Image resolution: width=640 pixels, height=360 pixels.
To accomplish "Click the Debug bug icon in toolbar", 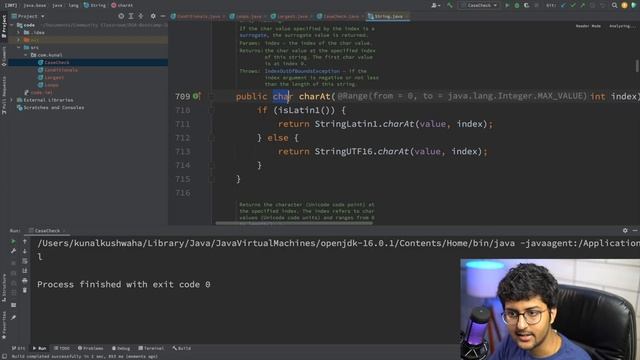I will [517, 5].
